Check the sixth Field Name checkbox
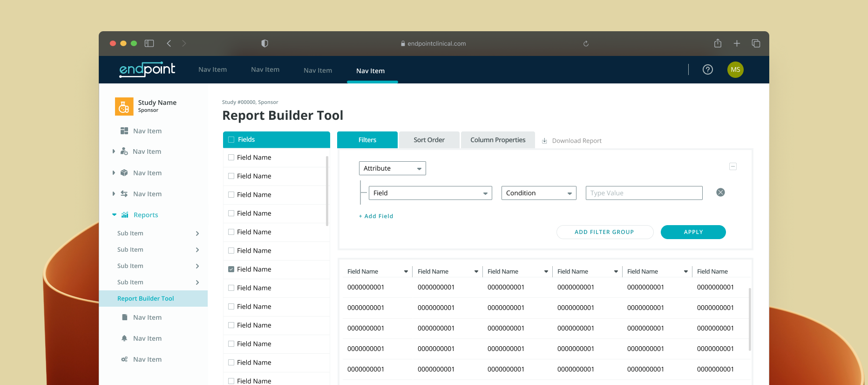The width and height of the screenshot is (868, 385). pyautogui.click(x=231, y=251)
